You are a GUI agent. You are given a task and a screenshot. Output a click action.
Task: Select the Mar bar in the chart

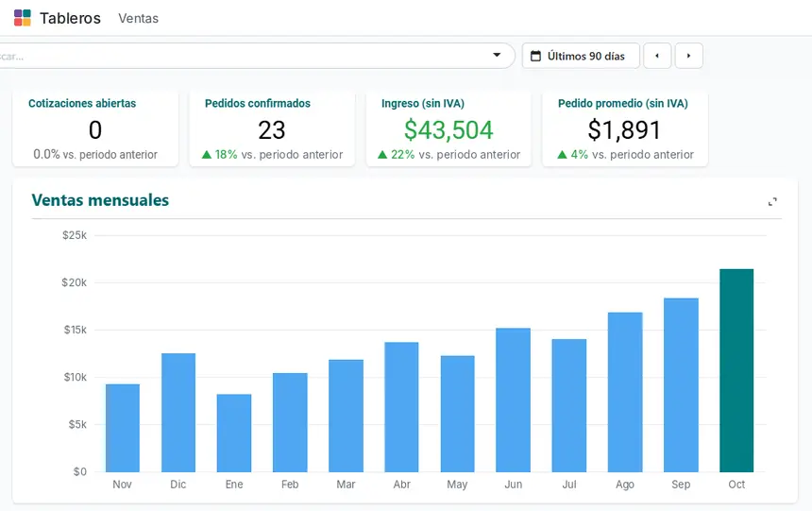pos(346,416)
